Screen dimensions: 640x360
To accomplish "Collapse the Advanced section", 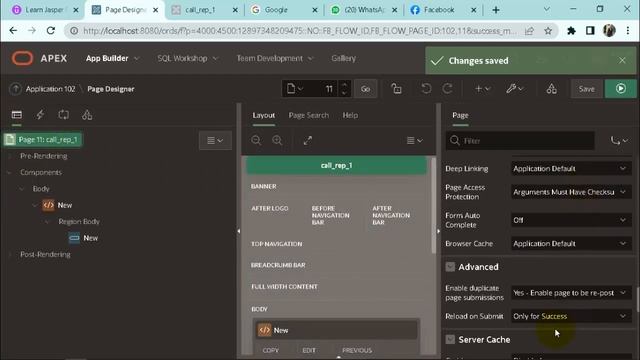I will click(450, 267).
